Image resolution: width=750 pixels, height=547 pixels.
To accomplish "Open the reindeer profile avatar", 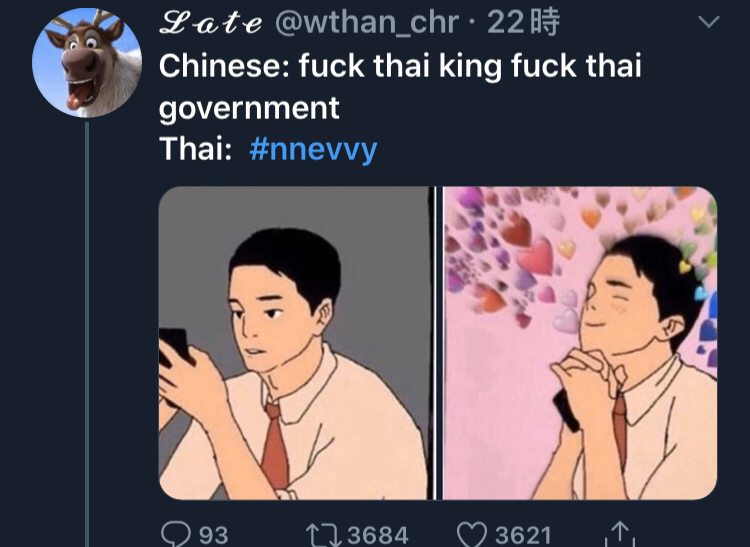I will (x=87, y=63).
